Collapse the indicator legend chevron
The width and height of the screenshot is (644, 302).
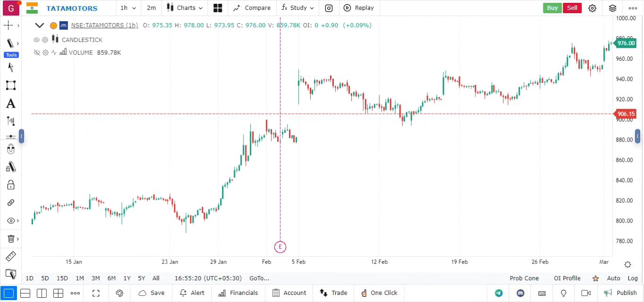tap(40, 25)
